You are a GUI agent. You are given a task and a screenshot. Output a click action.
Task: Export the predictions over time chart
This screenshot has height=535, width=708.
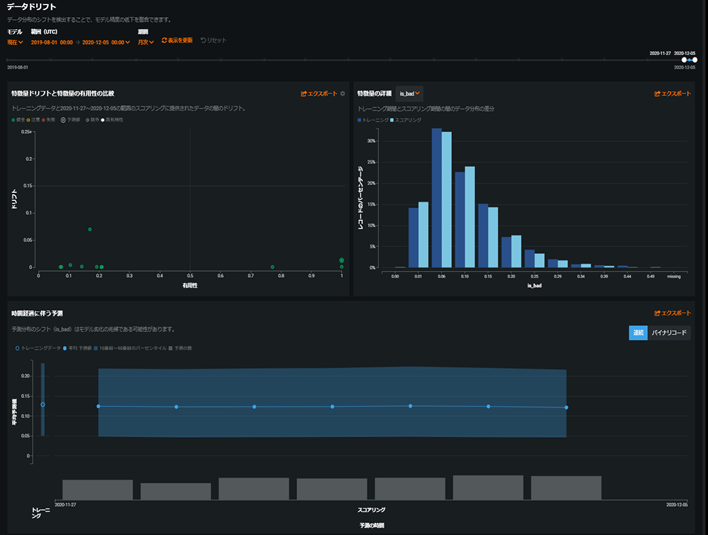pos(672,313)
